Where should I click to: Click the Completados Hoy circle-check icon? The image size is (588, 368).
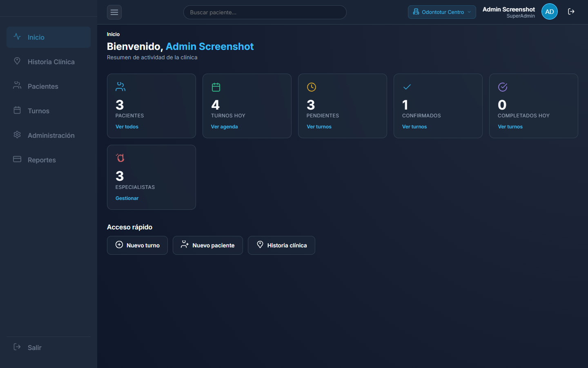503,87
